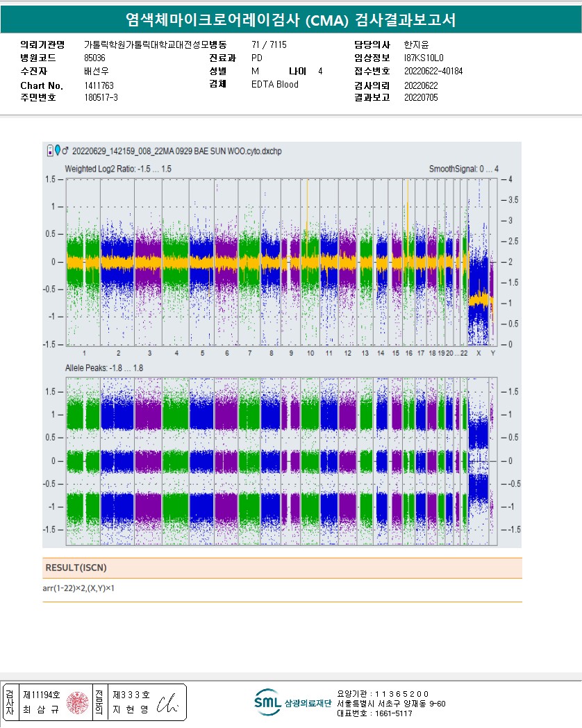Click the RESULT(ISCN) section header
Image resolution: width=582 pixels, height=728 pixels.
(76, 568)
